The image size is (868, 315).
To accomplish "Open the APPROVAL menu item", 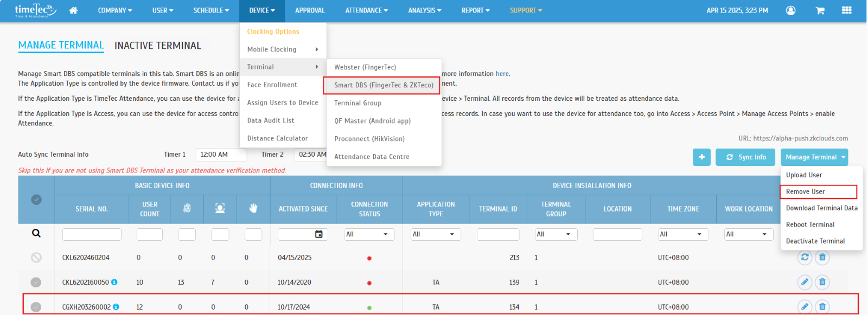I will 310,10.
